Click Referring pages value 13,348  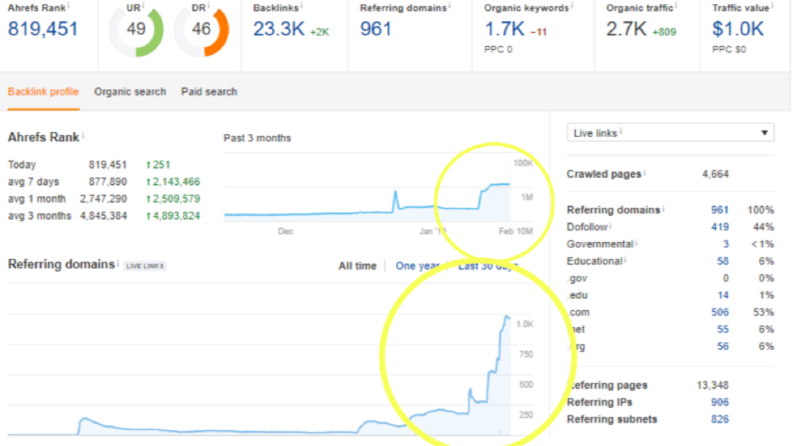[713, 385]
